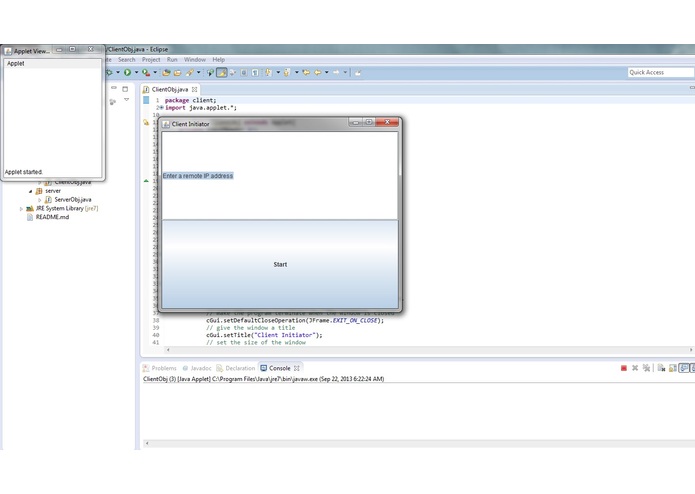This screenshot has height=494, width=695.
Task: Click the Remove Launch icon in Console
Action: [635, 368]
